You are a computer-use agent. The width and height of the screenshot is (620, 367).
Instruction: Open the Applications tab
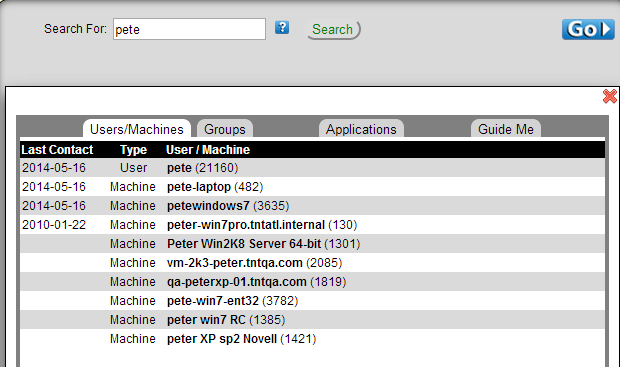click(361, 129)
